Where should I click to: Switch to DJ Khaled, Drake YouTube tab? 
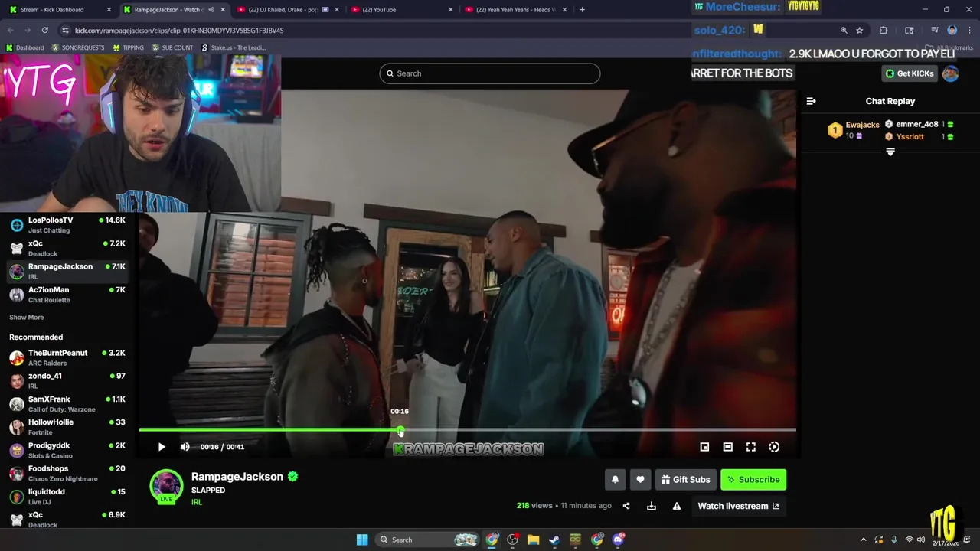(287, 10)
